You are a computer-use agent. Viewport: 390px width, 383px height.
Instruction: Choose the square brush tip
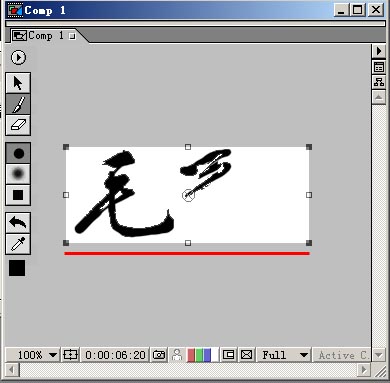click(18, 195)
